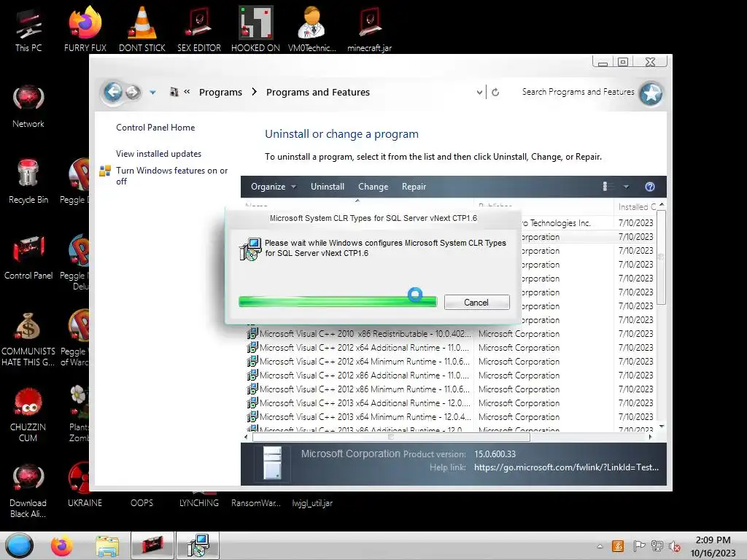Screen dimensions: 747x560
Task: Switch to the Control Panel taskbar button
Action: pyautogui.click(x=152, y=545)
